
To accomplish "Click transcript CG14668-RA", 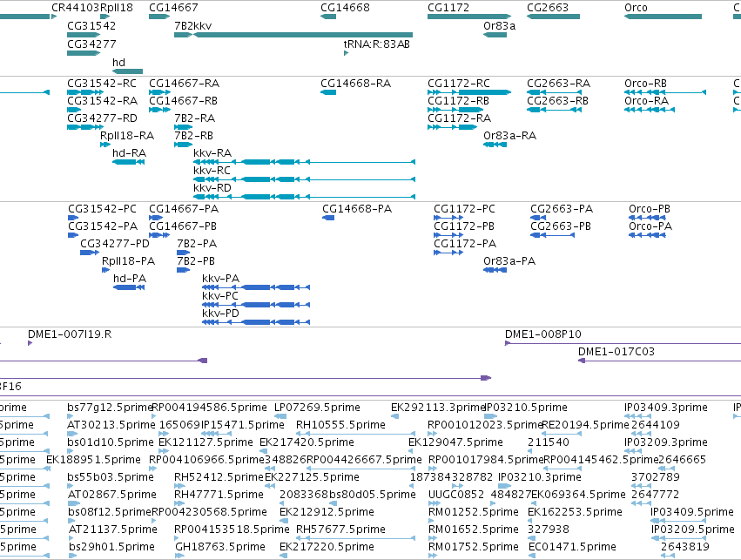I will (x=328, y=92).
